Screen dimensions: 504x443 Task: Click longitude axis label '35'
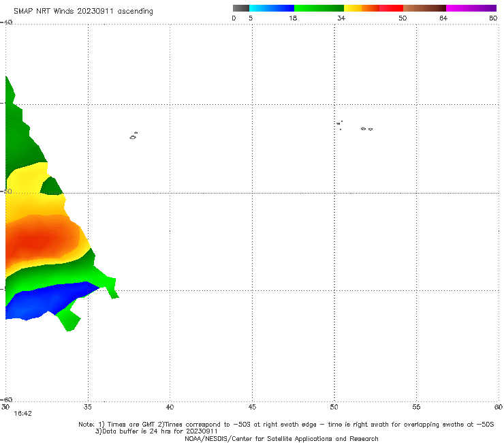(88, 408)
